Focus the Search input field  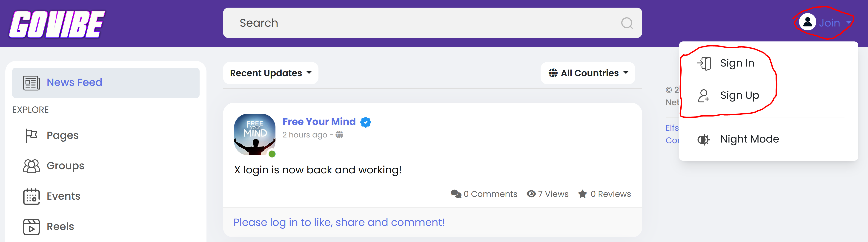[421, 23]
